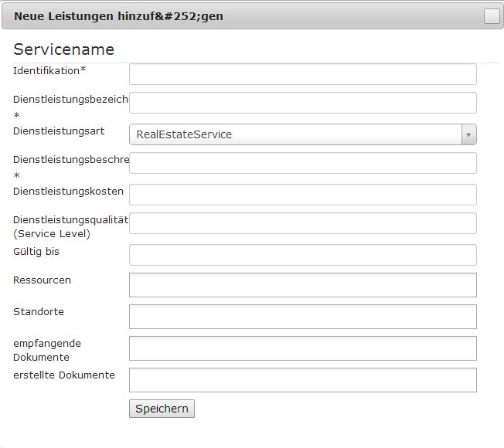The image size is (504, 448).
Task: Click the square button in panel header
Action: [492, 16]
